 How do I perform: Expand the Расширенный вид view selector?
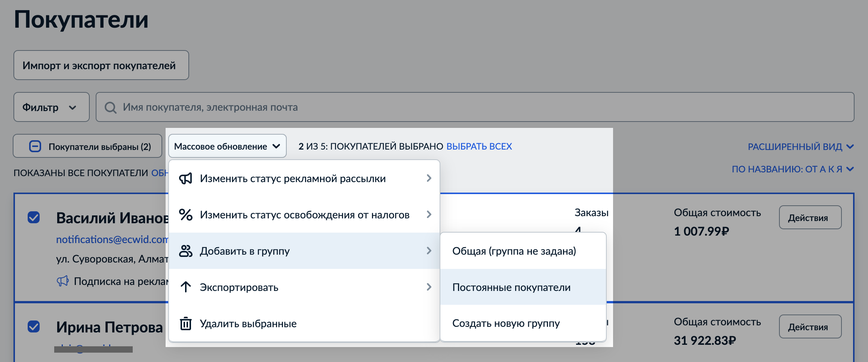pyautogui.click(x=800, y=147)
